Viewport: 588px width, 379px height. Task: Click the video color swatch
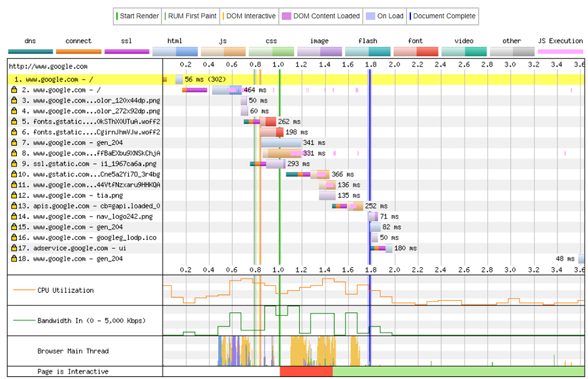[x=465, y=52]
